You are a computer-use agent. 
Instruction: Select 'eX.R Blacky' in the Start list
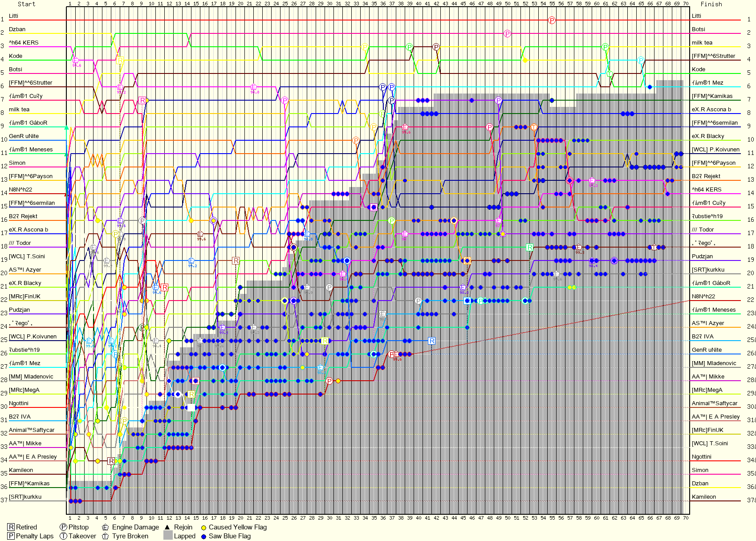click(25, 283)
